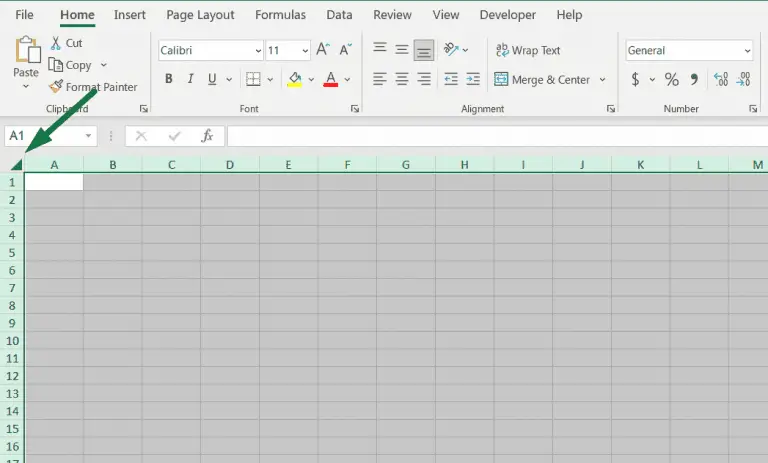
Task: Open the Help tab
Action: click(569, 15)
